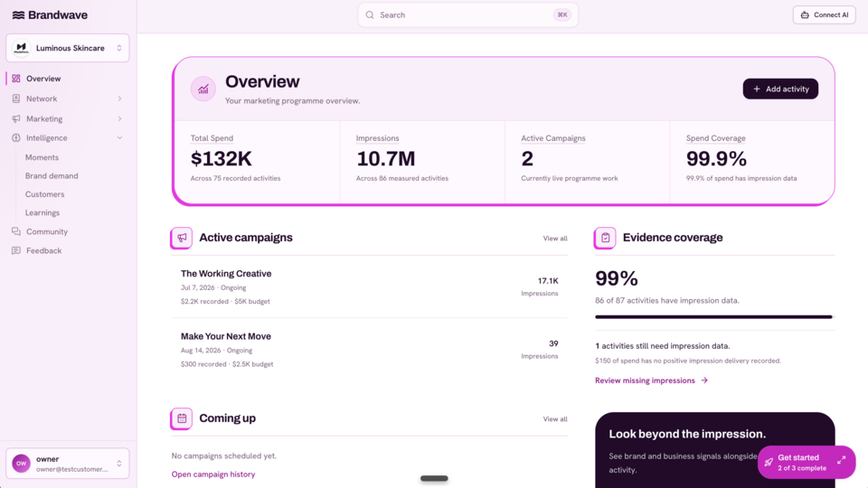Open Brand demand under Intelligence
868x488 pixels.
[52, 176]
